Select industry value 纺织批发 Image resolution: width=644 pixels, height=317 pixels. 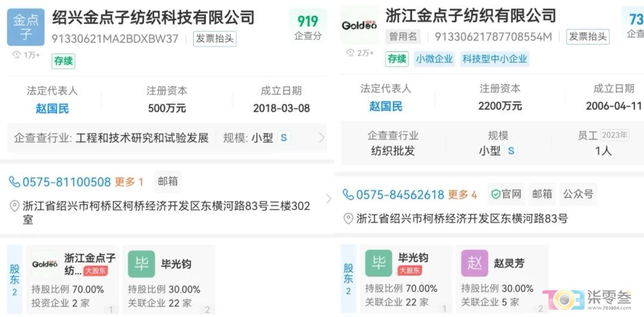click(393, 151)
